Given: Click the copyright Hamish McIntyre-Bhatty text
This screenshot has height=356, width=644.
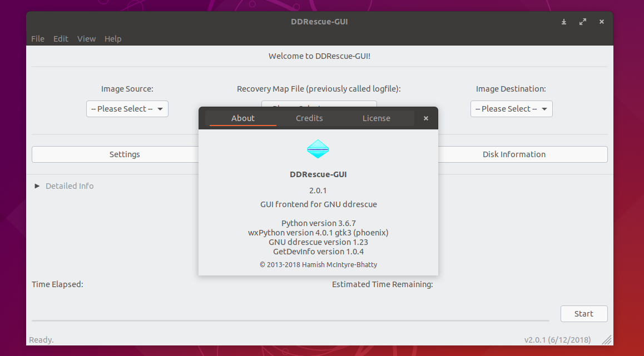Looking at the screenshot, I should (318, 264).
